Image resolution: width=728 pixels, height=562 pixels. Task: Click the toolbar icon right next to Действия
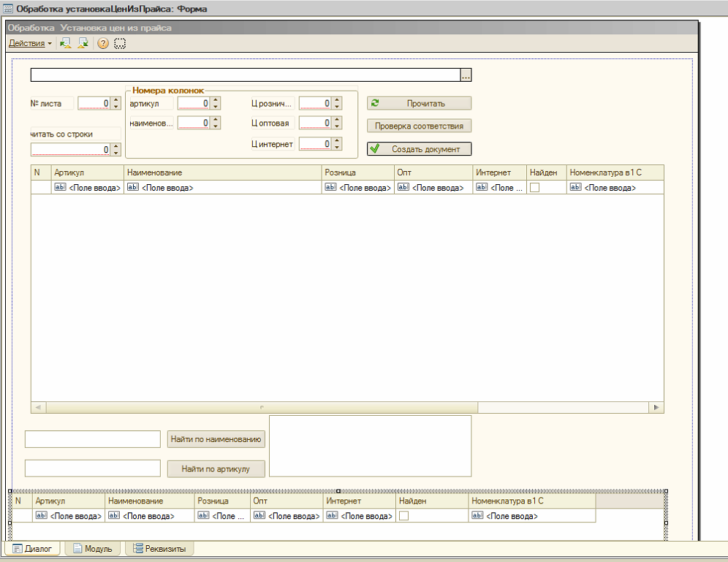tap(65, 43)
